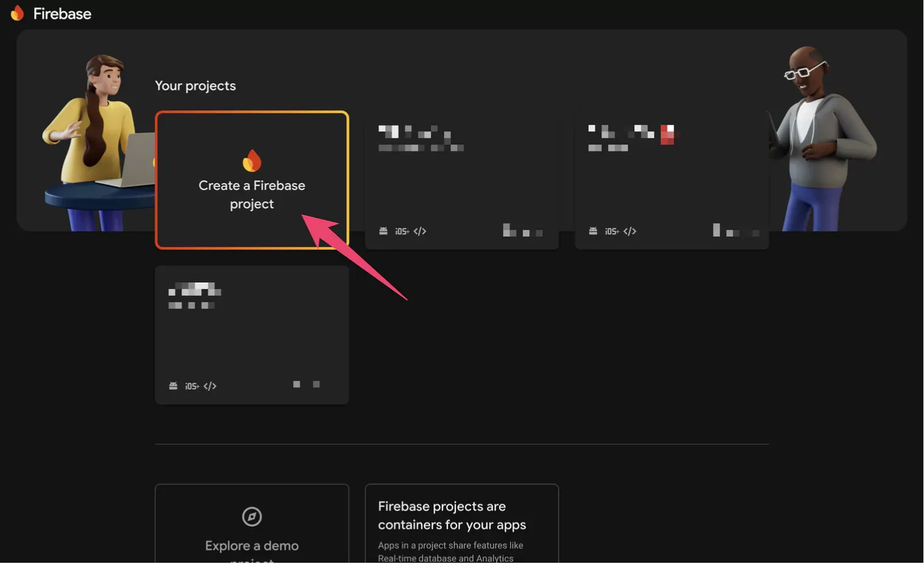Click web code icon in card beside Create project card
This screenshot has width=924, height=564.
tap(420, 231)
